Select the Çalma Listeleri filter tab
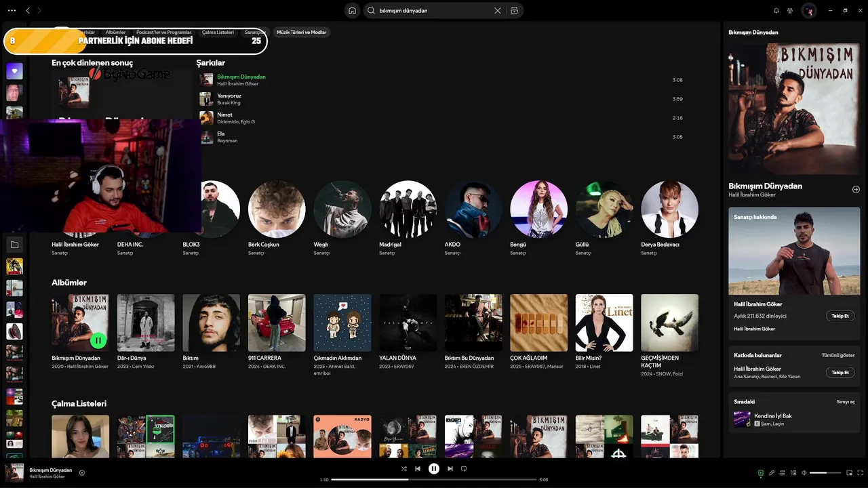The height and width of the screenshot is (488, 868). (x=218, y=32)
